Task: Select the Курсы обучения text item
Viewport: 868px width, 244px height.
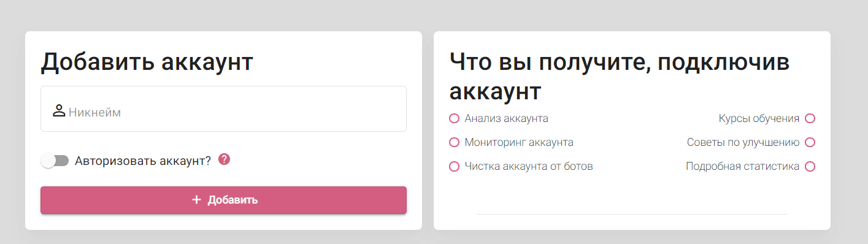Action: (x=759, y=118)
